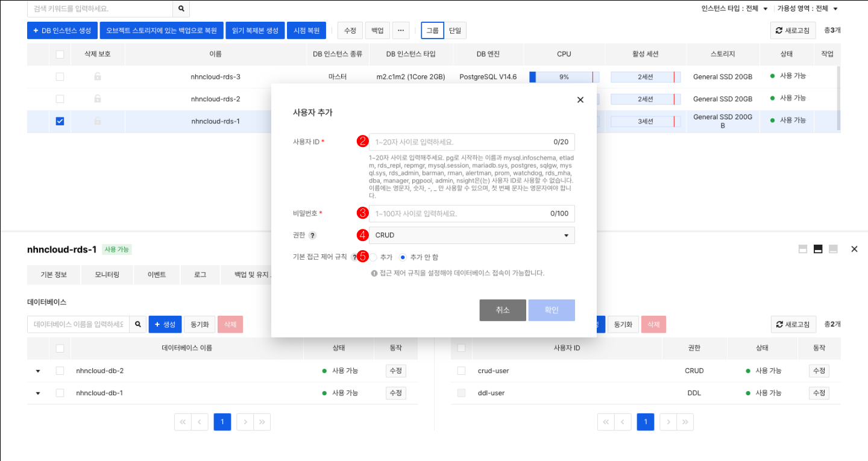
Task: Go to next page in user pagination
Action: click(x=668, y=422)
